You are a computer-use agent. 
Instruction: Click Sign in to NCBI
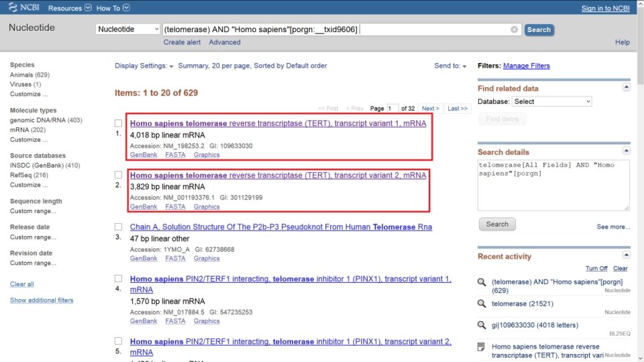[605, 8]
